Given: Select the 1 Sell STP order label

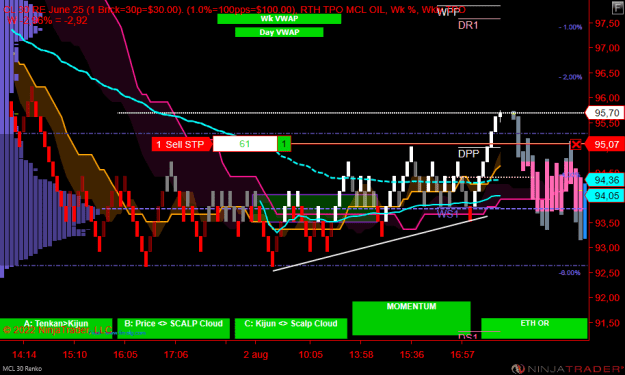Looking at the screenshot, I should [182, 144].
